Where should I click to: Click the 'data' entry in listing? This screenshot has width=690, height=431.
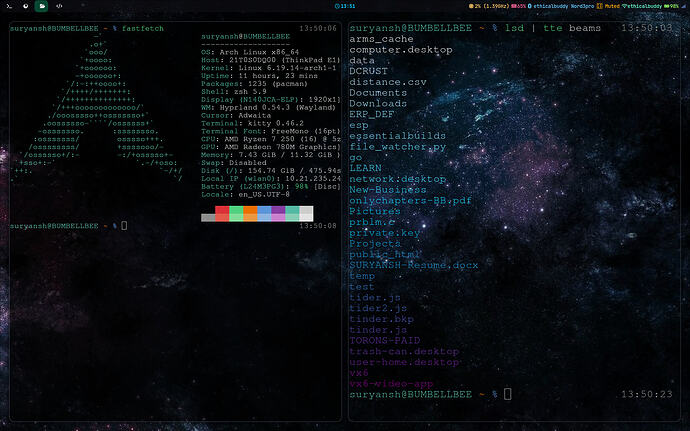pos(362,61)
